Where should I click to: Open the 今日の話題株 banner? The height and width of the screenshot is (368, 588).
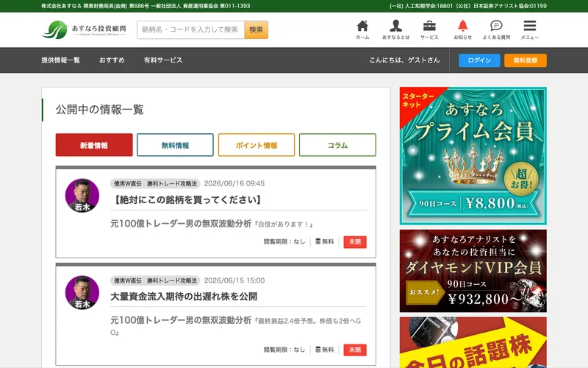473,342
